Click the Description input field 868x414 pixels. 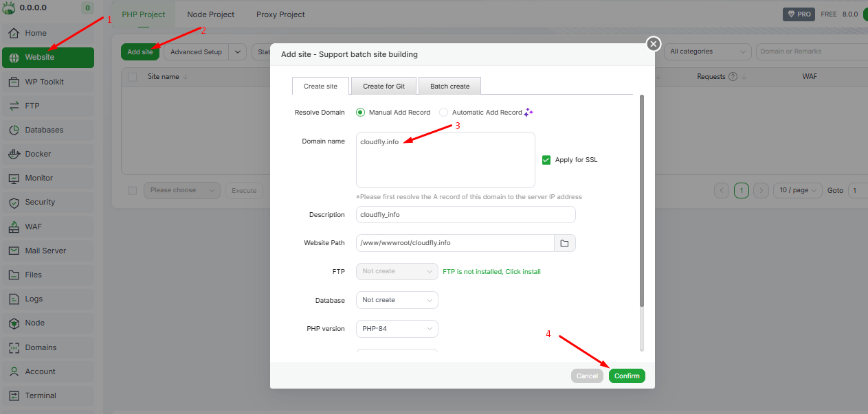tap(465, 215)
